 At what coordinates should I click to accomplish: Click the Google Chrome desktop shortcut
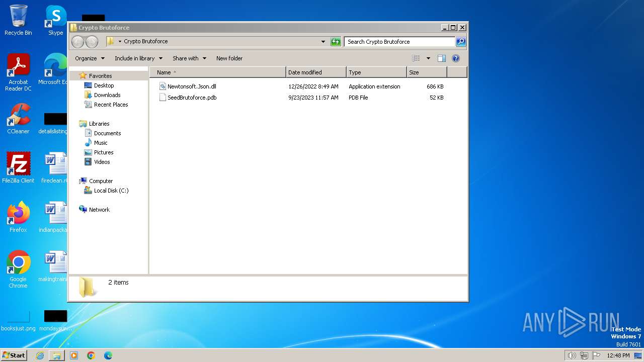pyautogui.click(x=18, y=269)
